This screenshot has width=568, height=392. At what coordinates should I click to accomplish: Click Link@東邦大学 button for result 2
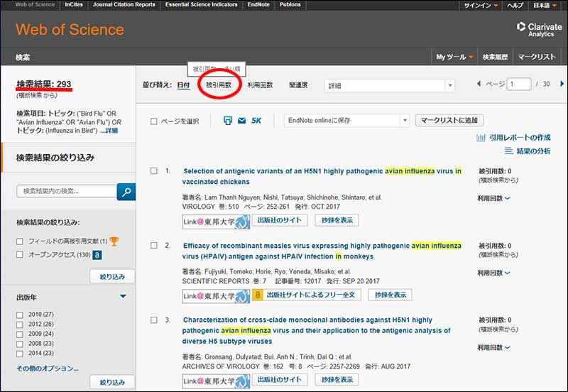tap(216, 296)
